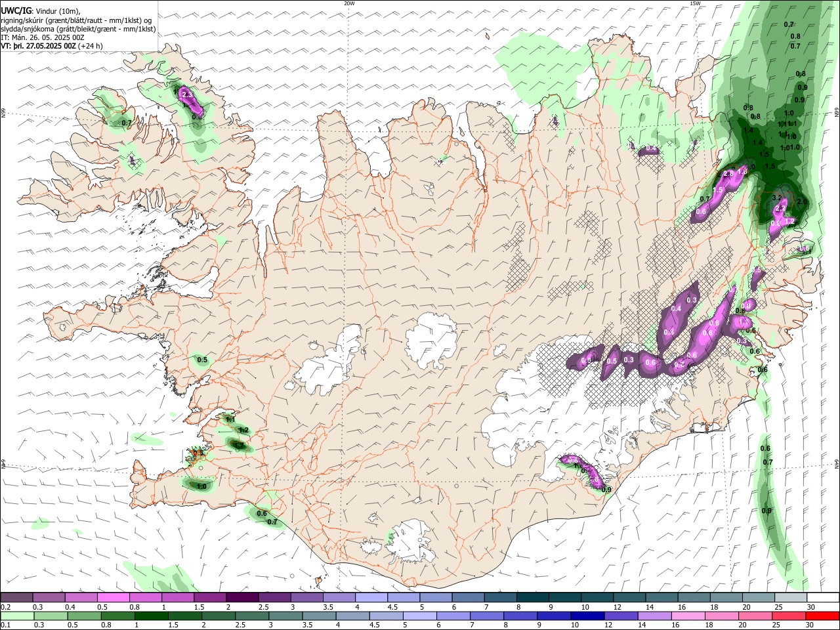Viewport: 840px width, 630px height.
Task: Click the gray-green 2.5–3 lower legend swatch
Action: click(252, 616)
